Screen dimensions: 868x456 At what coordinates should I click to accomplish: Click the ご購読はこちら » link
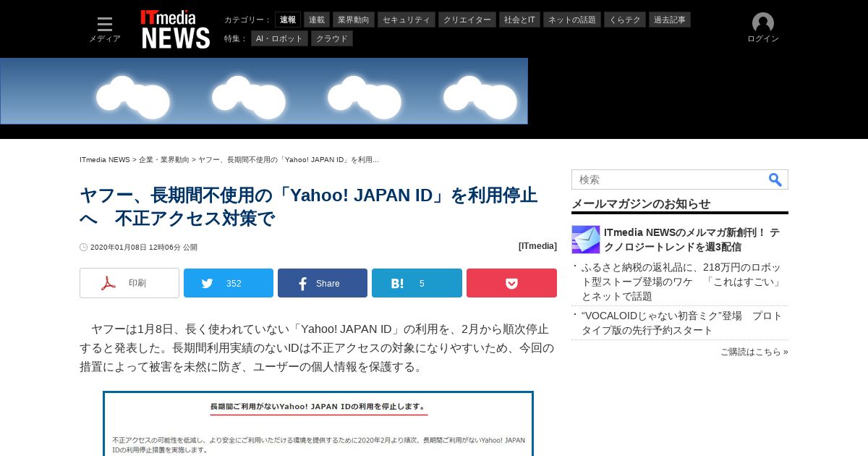coord(754,352)
